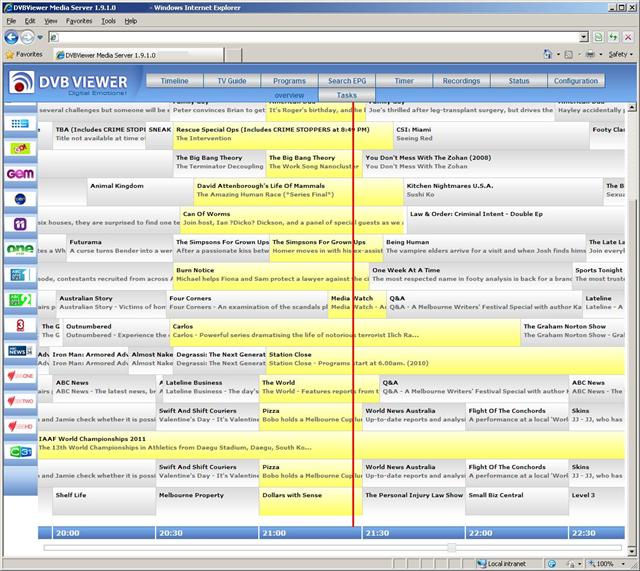Choose the ABC2 channel logo
This screenshot has height=571, width=640.
pyautogui.click(x=20, y=300)
